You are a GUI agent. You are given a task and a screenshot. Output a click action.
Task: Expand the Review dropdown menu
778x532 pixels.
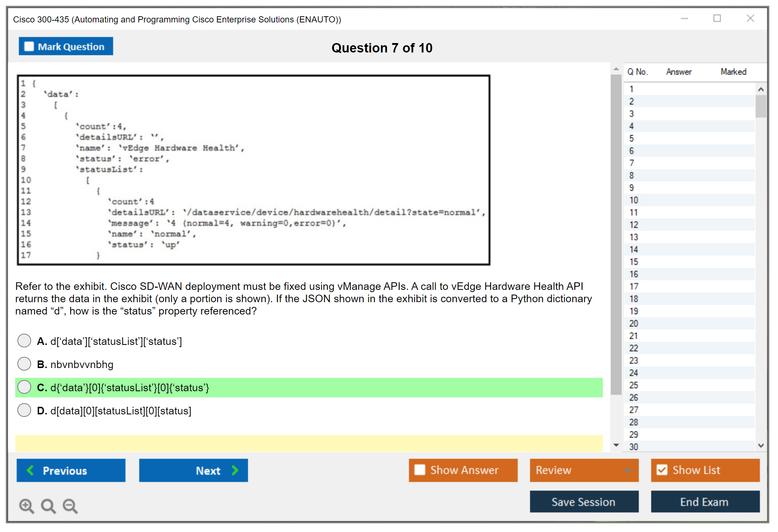click(x=628, y=470)
